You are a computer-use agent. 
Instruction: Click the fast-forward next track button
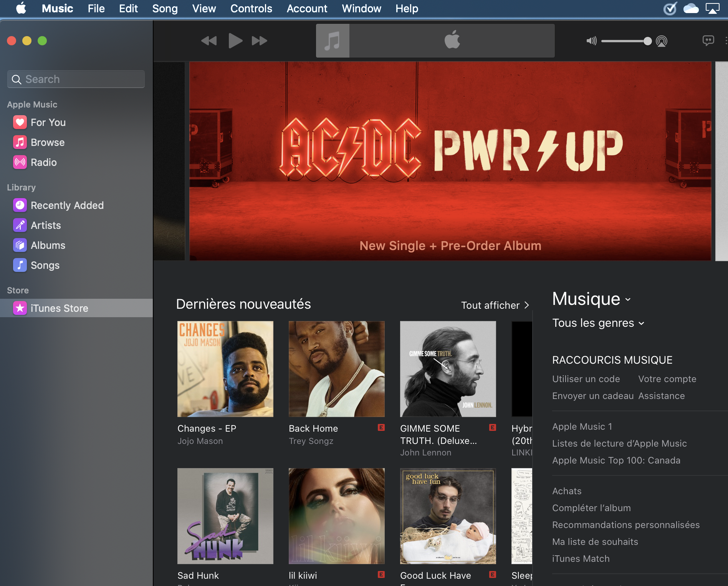(x=260, y=41)
